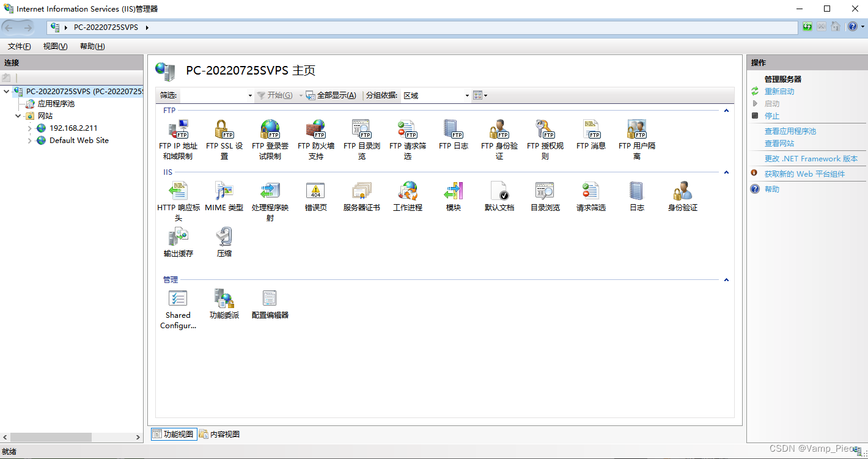This screenshot has height=459, width=868.
Task: Switch to 功能视图 tab
Action: click(x=174, y=435)
